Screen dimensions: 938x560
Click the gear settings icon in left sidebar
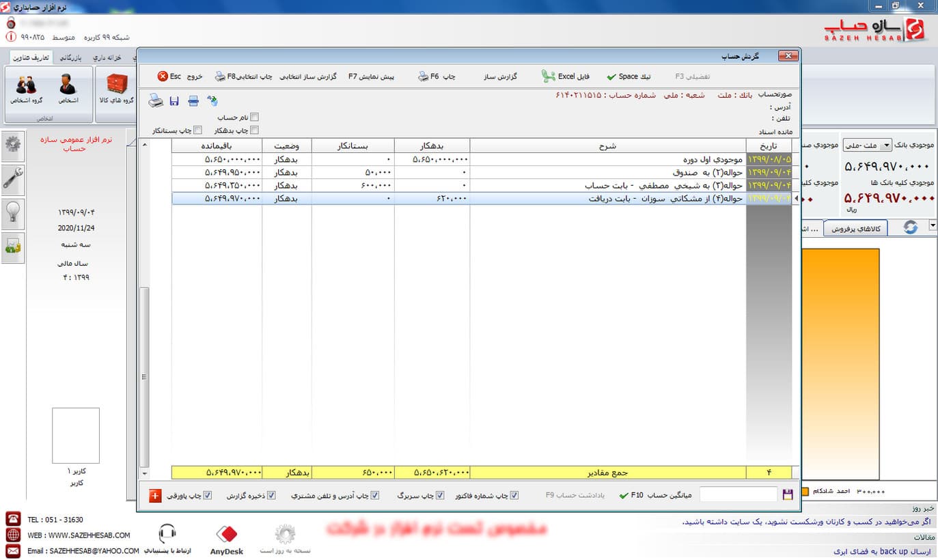(12, 145)
